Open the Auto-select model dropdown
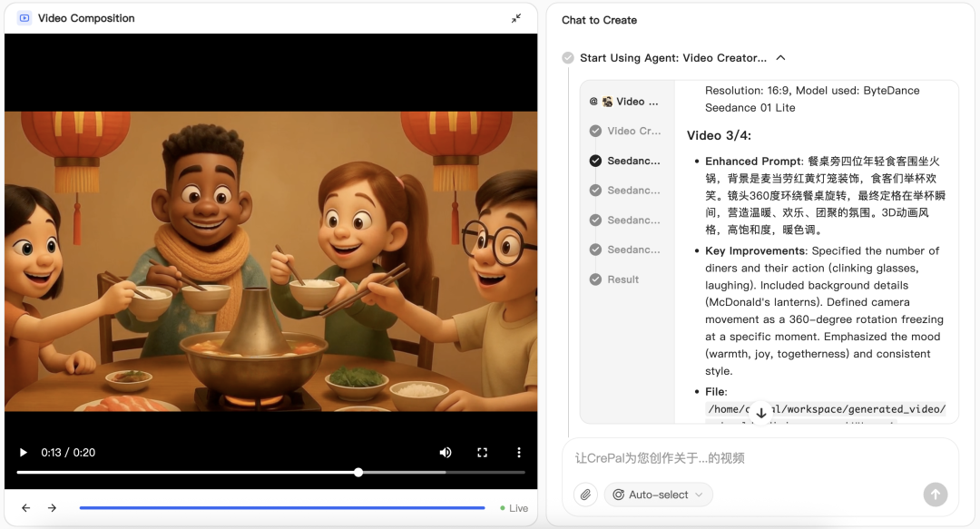The image size is (980, 529). click(658, 495)
